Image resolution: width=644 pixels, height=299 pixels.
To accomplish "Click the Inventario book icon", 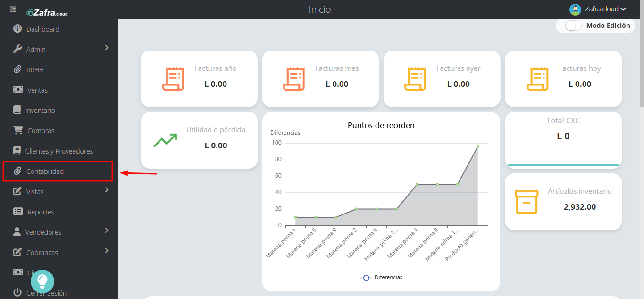I will 17,110.
